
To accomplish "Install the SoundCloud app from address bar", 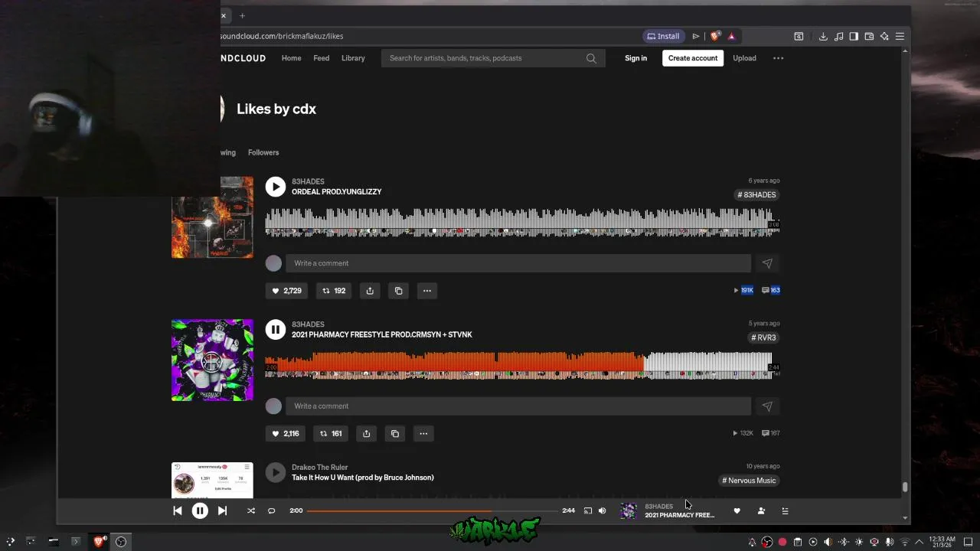I will [663, 36].
